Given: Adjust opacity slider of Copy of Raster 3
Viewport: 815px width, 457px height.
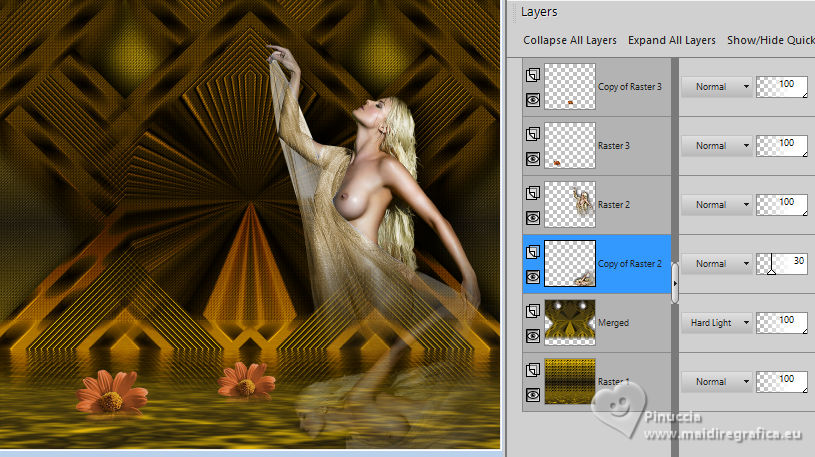Looking at the screenshot, I should [782, 87].
